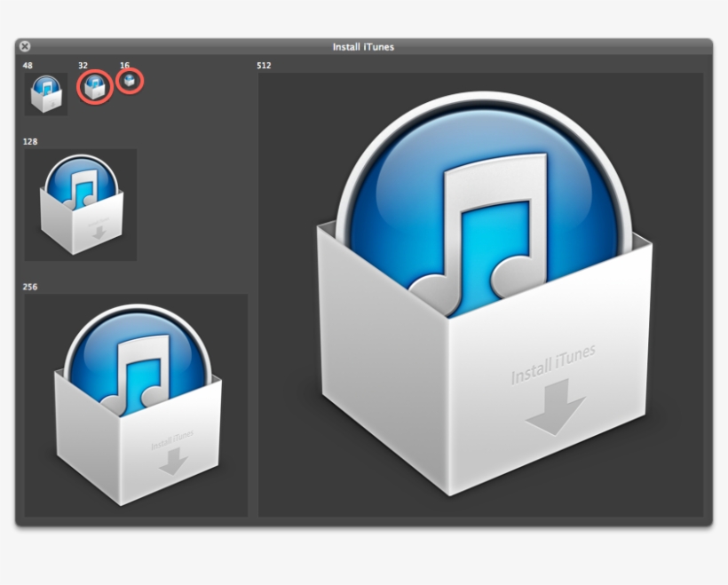
Task: Click the '512' size label
Action: pos(264,66)
